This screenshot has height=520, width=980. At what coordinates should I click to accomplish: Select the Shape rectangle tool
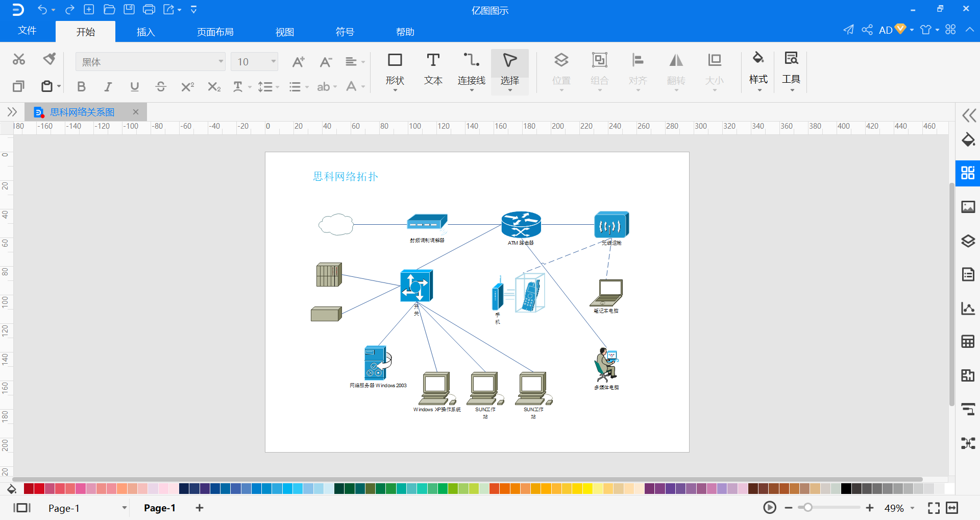click(395, 71)
